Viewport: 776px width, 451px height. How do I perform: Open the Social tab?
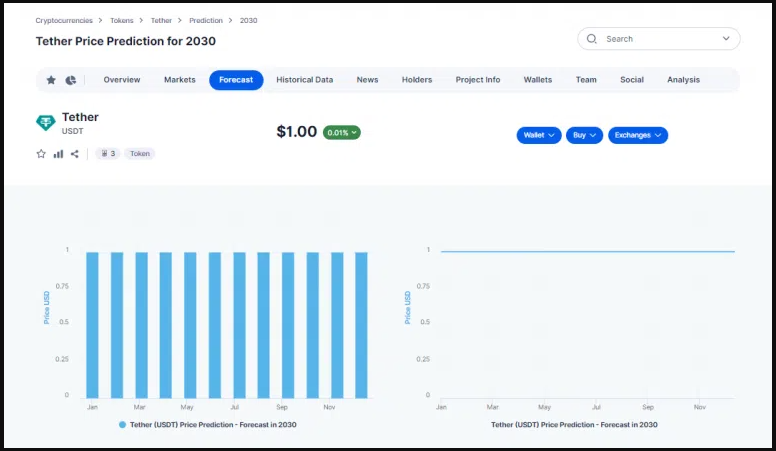pyautogui.click(x=632, y=80)
